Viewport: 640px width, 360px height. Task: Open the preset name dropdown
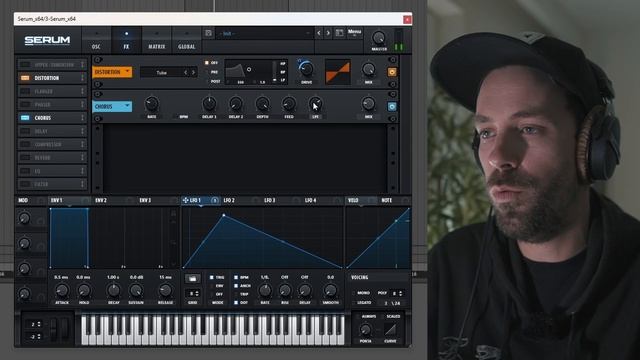265,33
